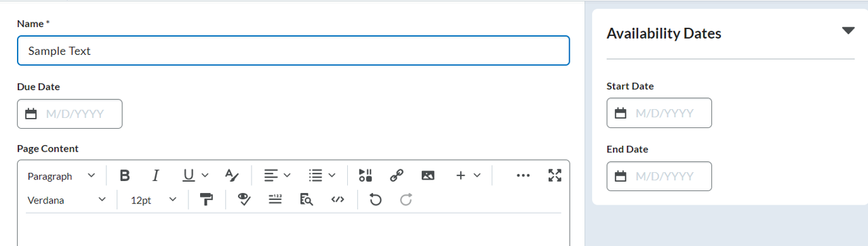Click the strikethrough text icon
This screenshot has height=246, width=868.
(232, 176)
